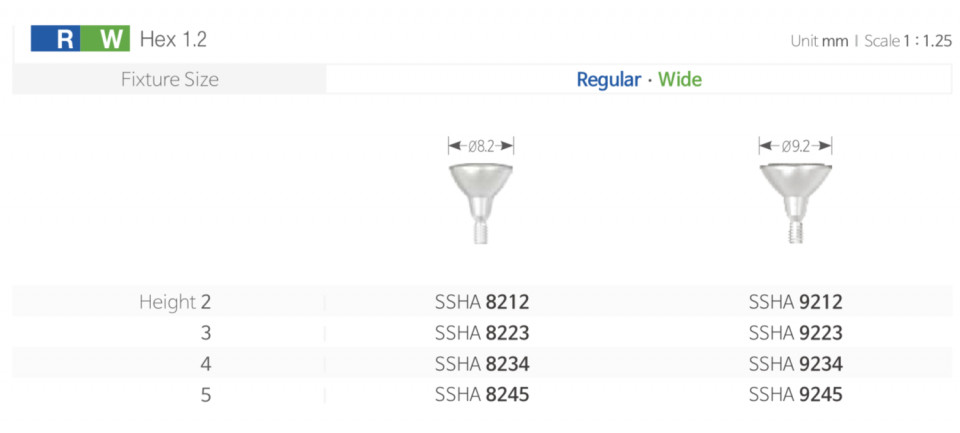Select the Ø9.2 abutment image
Viewport: 960px width, 433px height.
point(796,203)
